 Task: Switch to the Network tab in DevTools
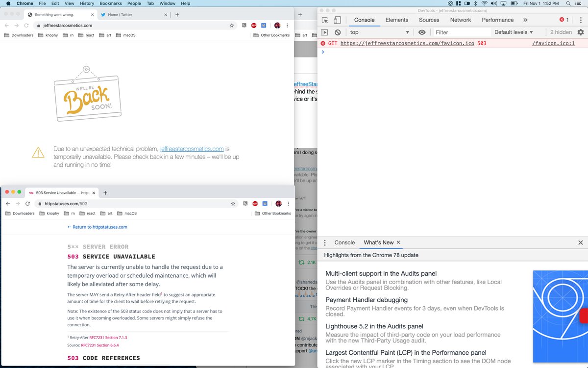coord(461,20)
